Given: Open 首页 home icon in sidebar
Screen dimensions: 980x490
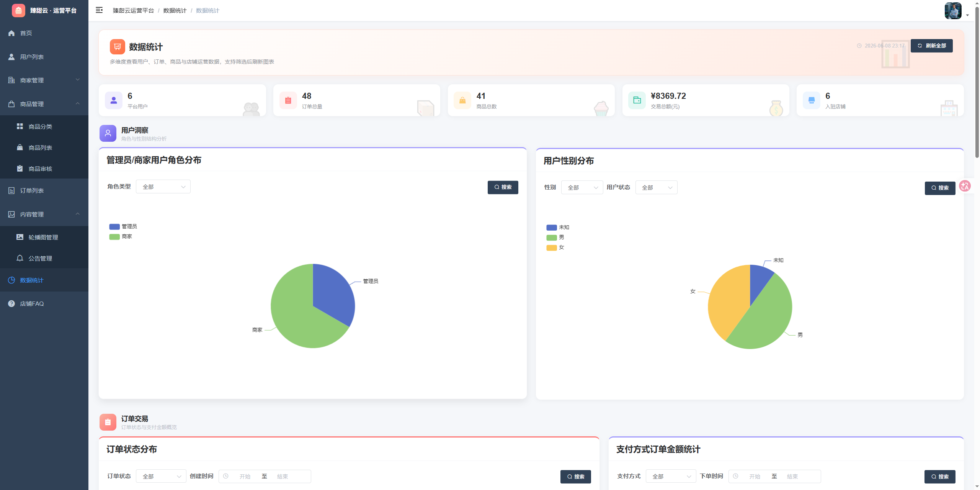Looking at the screenshot, I should coord(11,33).
